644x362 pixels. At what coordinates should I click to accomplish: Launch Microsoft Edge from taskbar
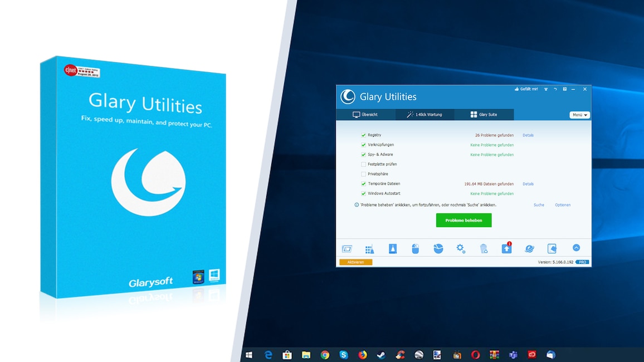[x=268, y=355]
